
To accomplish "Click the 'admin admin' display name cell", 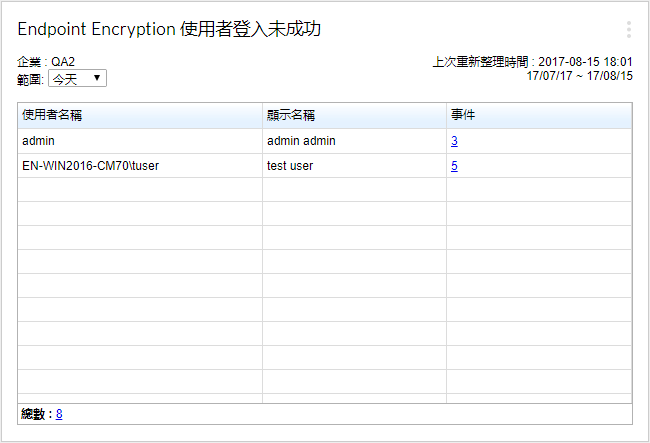I will pyautogui.click(x=301, y=142).
